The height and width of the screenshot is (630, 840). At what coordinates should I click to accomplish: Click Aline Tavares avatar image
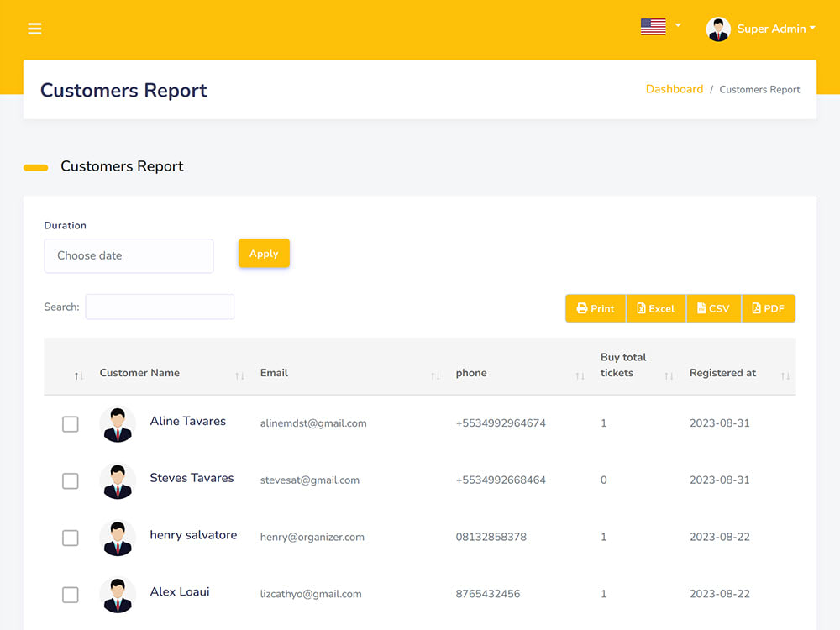[x=118, y=424]
